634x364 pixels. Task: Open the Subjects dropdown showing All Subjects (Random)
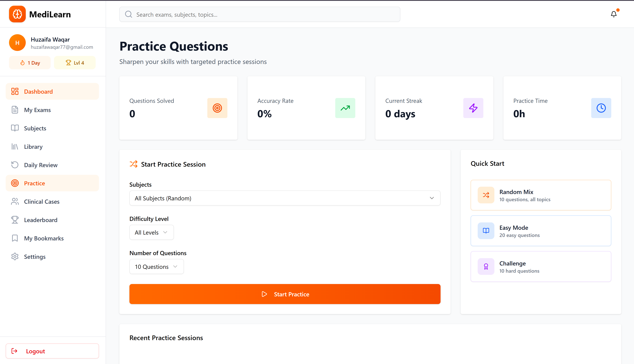285,198
